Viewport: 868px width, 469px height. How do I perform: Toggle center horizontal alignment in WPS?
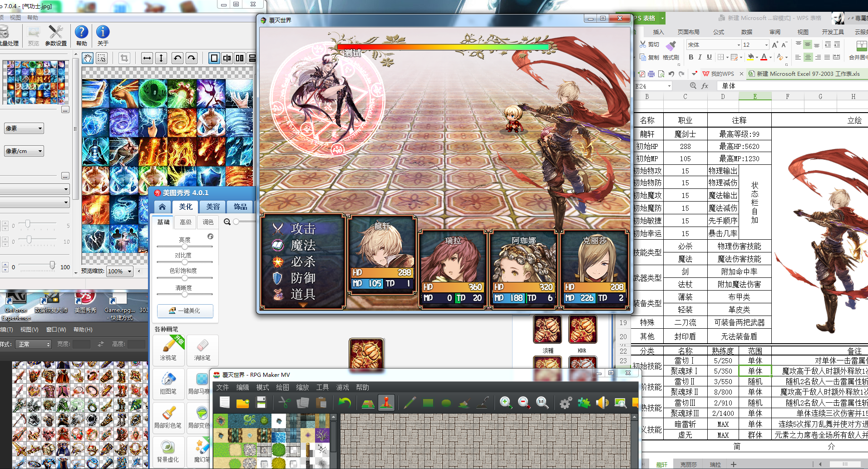coord(808,57)
